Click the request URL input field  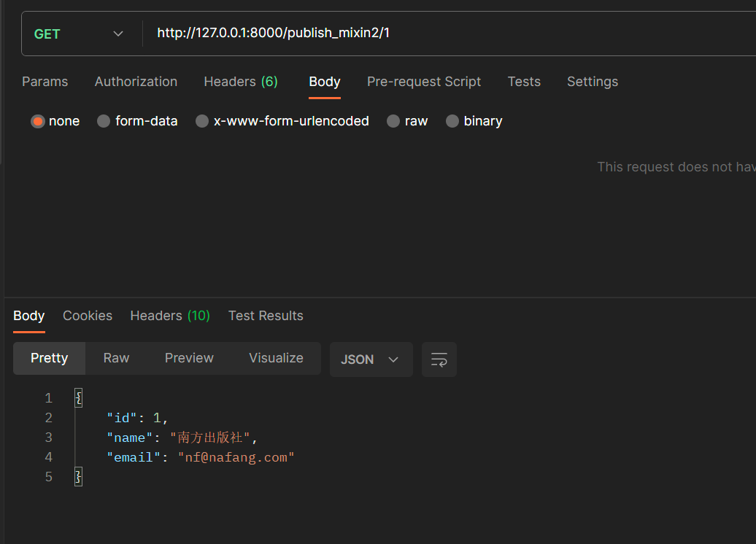pyautogui.click(x=365, y=33)
